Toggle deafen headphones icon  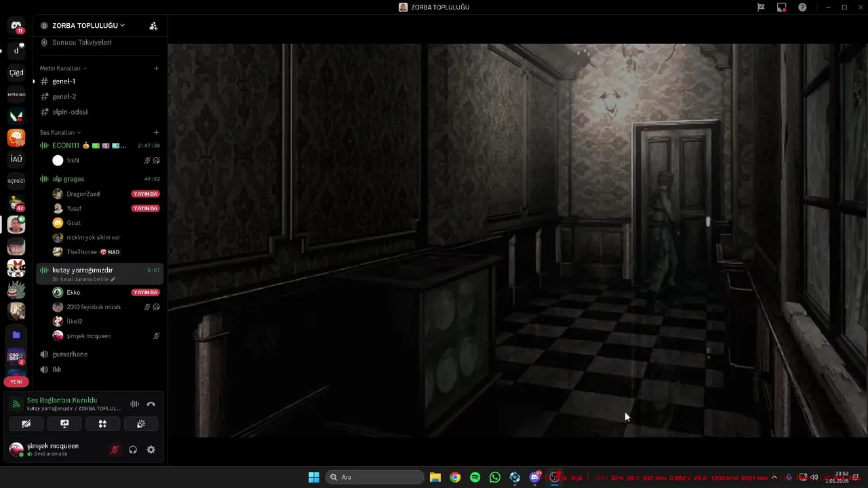133,449
